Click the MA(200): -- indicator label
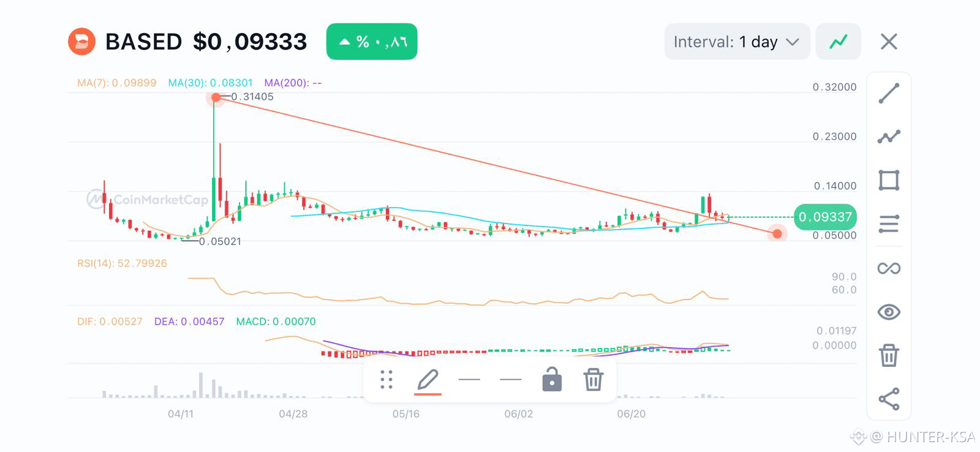This screenshot has height=452, width=980. tap(293, 83)
